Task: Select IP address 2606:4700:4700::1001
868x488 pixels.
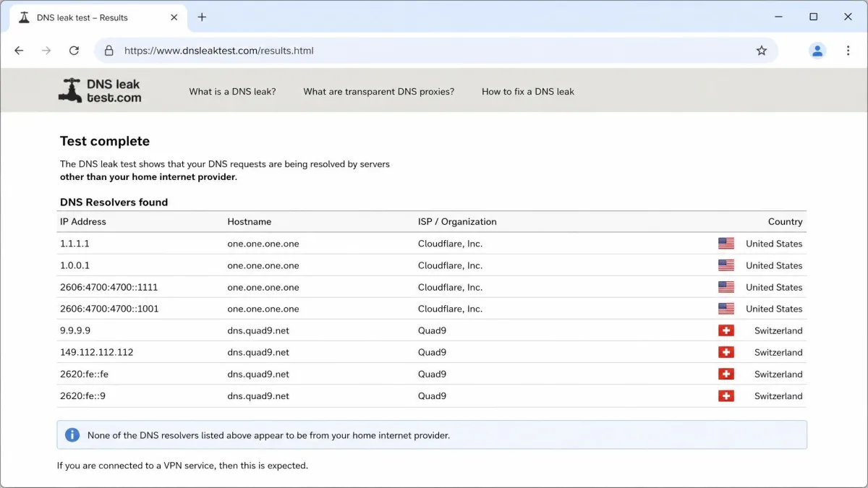Action: click(x=109, y=309)
